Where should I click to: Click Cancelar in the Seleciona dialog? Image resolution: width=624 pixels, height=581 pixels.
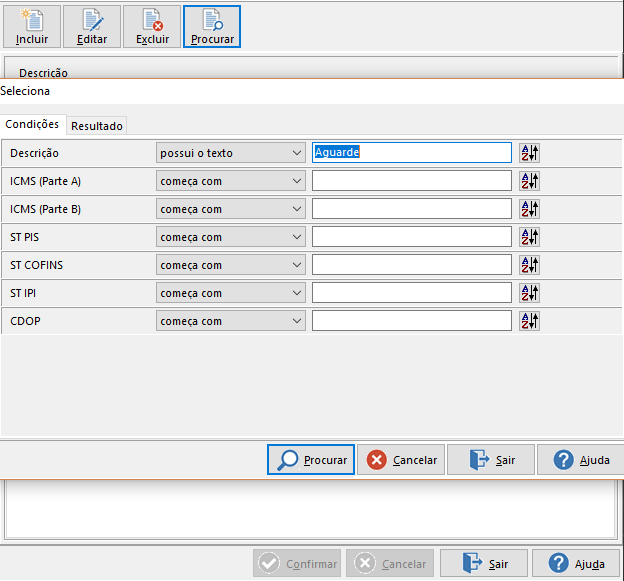coord(401,460)
